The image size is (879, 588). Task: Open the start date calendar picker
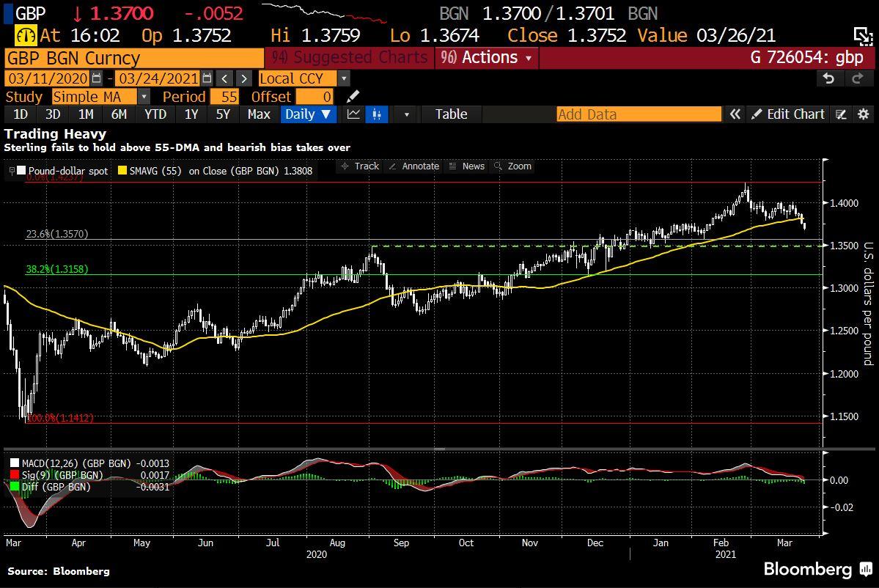pos(97,78)
